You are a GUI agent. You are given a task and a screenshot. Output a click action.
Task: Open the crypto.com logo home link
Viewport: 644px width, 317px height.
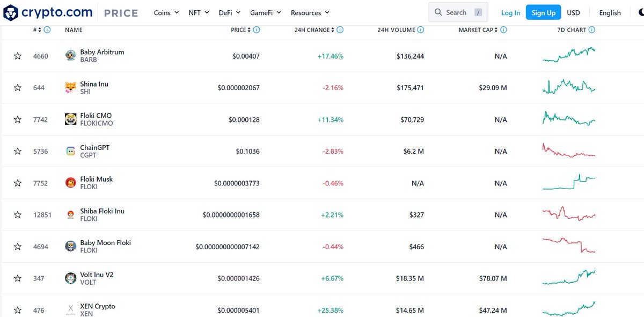click(x=49, y=12)
